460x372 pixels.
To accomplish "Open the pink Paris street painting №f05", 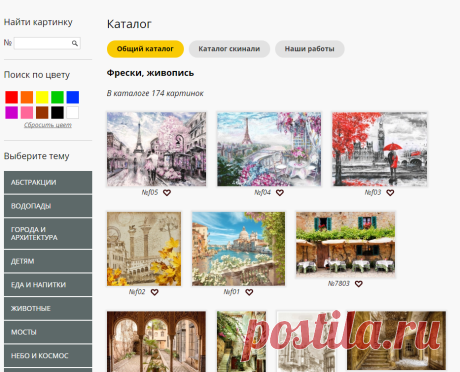I will [x=157, y=149].
